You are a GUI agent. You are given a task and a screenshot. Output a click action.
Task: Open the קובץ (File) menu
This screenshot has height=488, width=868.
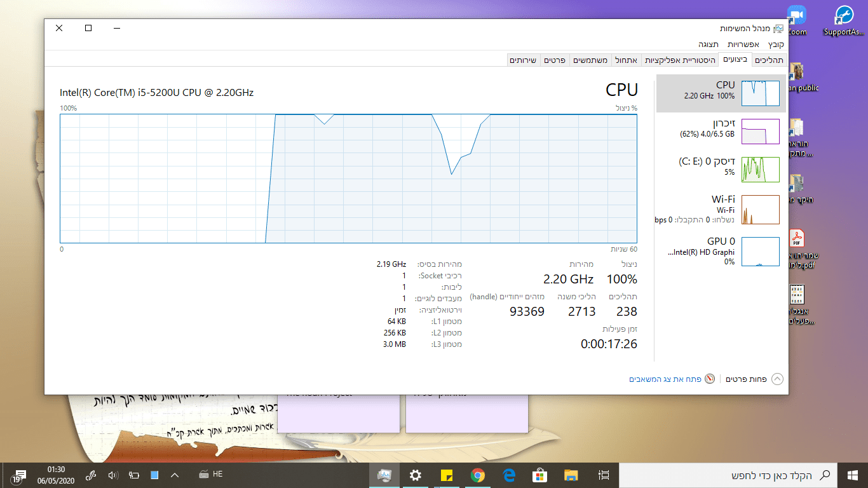pyautogui.click(x=776, y=44)
